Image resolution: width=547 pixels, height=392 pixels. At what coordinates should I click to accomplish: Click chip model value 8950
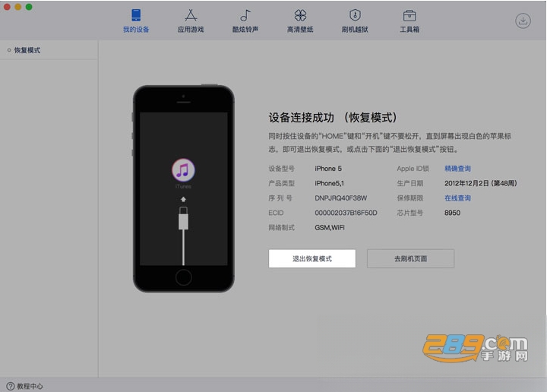453,213
